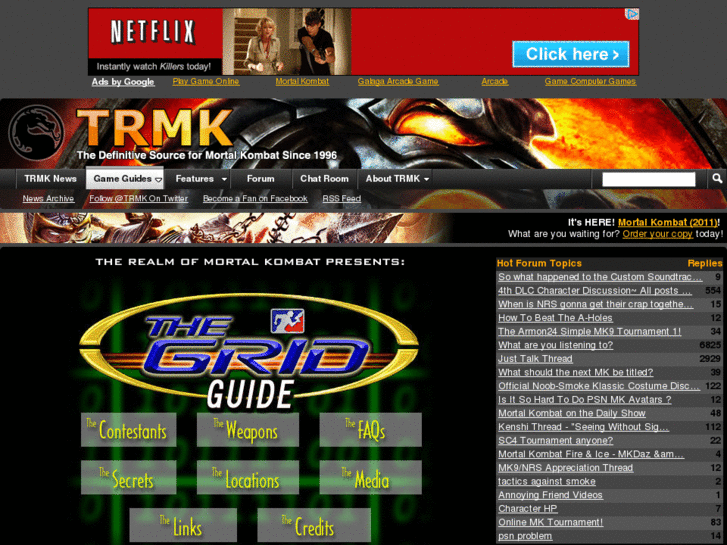
Task: Open 'psn problem' topic
Action: click(525, 536)
